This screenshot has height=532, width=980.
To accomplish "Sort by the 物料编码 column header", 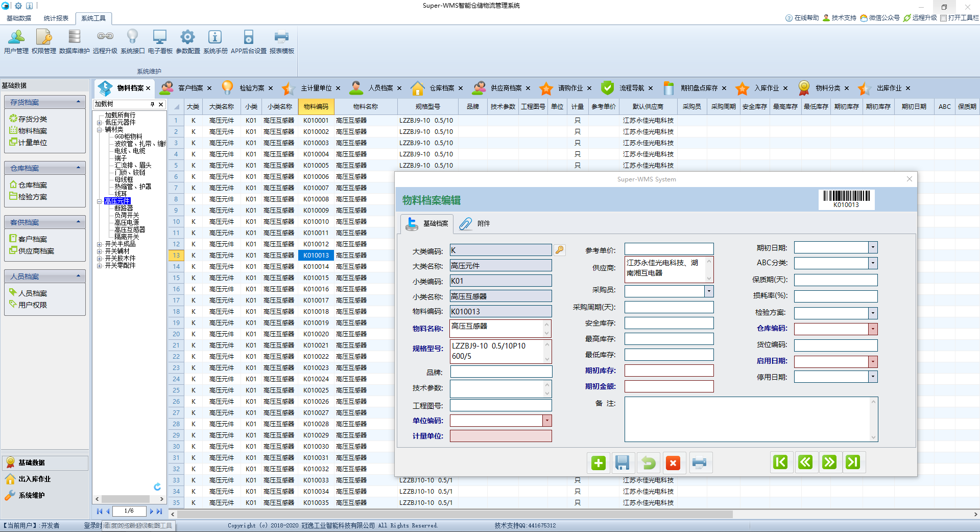I will (x=316, y=107).
